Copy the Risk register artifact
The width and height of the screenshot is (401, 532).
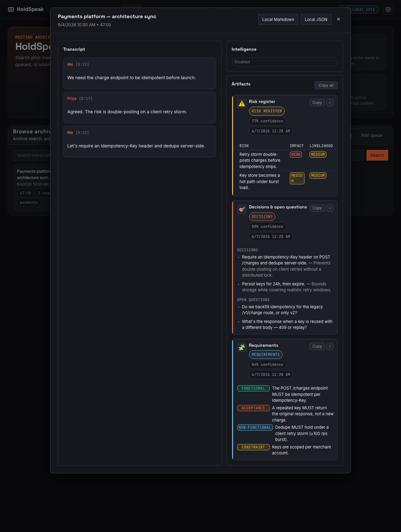point(317,103)
